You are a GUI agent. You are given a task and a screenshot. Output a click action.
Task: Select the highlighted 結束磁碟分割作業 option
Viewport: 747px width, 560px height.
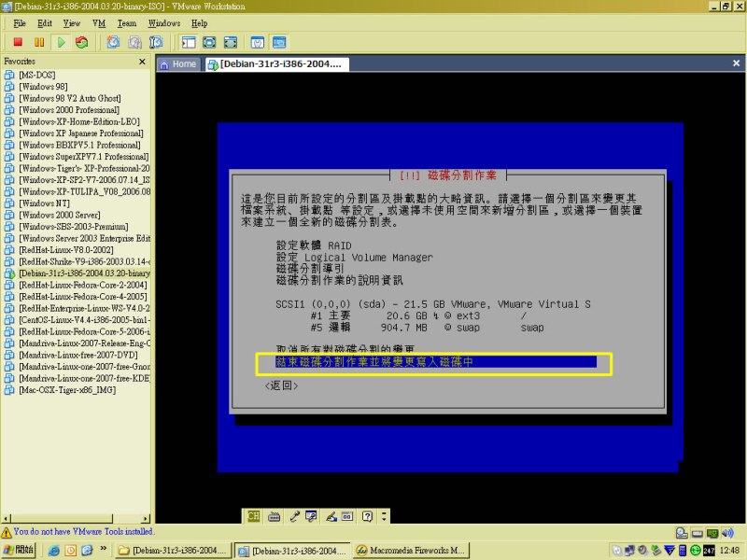pyautogui.click(x=436, y=362)
